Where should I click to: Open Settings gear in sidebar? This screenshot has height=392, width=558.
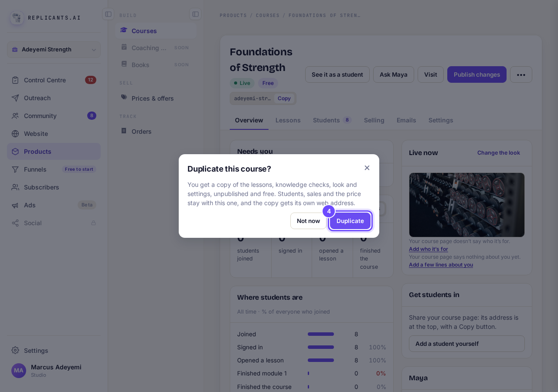54,351
